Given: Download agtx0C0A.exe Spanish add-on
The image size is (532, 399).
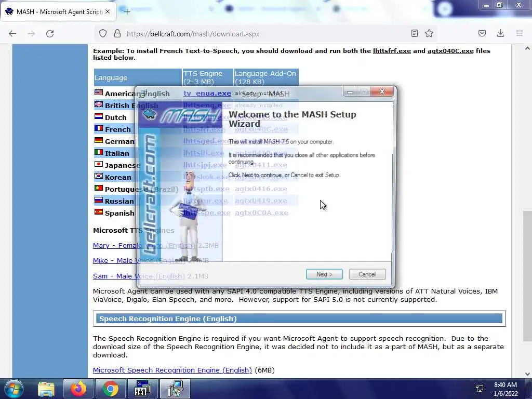Looking at the screenshot, I should tap(261, 212).
